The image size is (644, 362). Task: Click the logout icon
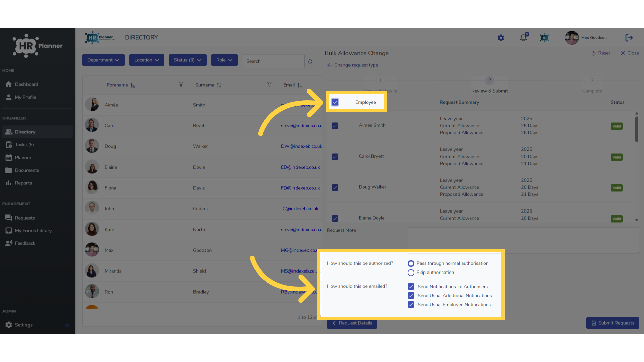pyautogui.click(x=629, y=38)
